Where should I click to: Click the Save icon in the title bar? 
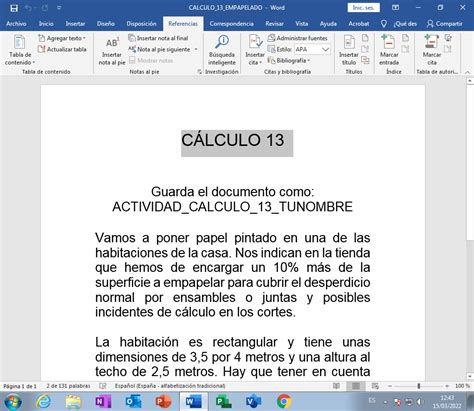coord(14,8)
